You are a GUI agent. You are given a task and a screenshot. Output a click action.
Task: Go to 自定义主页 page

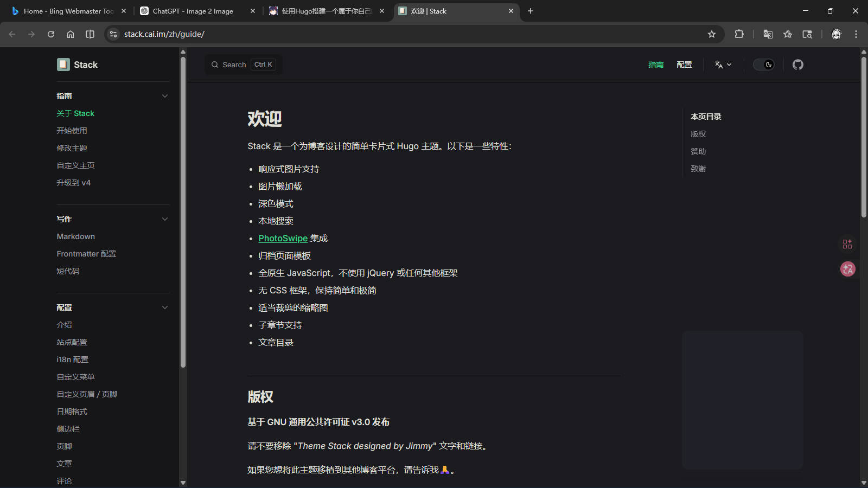tap(75, 165)
